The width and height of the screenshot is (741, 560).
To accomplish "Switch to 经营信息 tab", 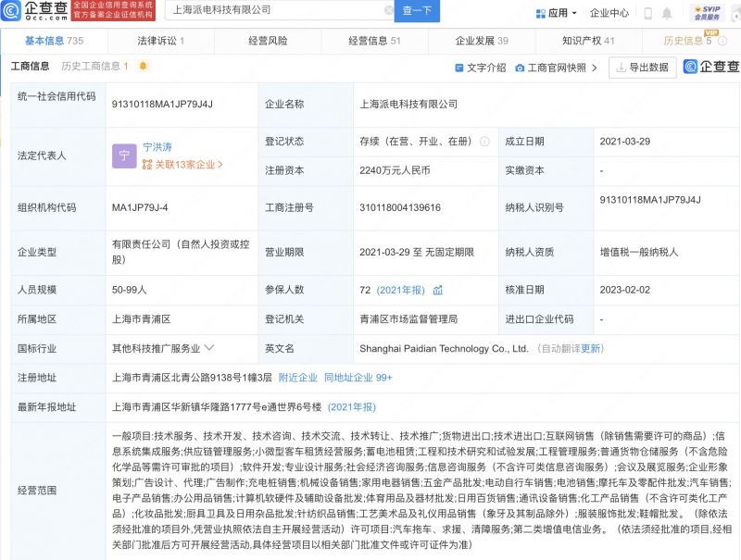I will point(374,41).
